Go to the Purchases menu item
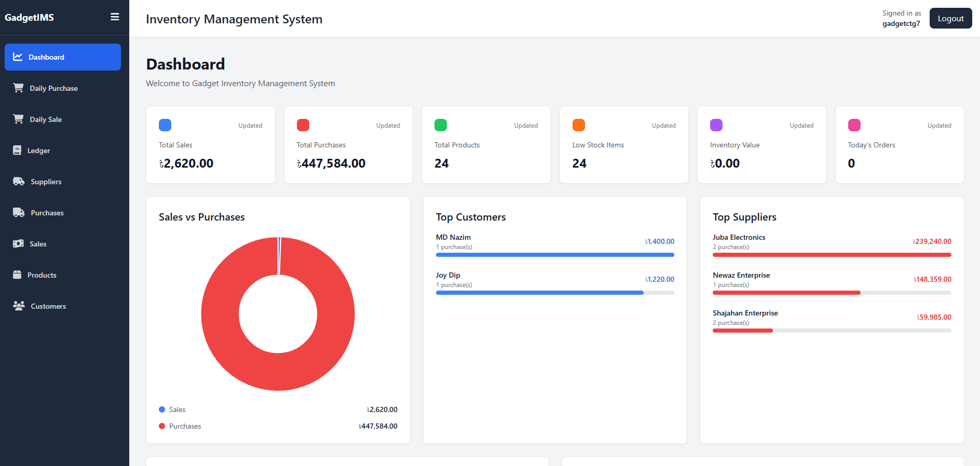The width and height of the screenshot is (980, 466). [x=63, y=213]
